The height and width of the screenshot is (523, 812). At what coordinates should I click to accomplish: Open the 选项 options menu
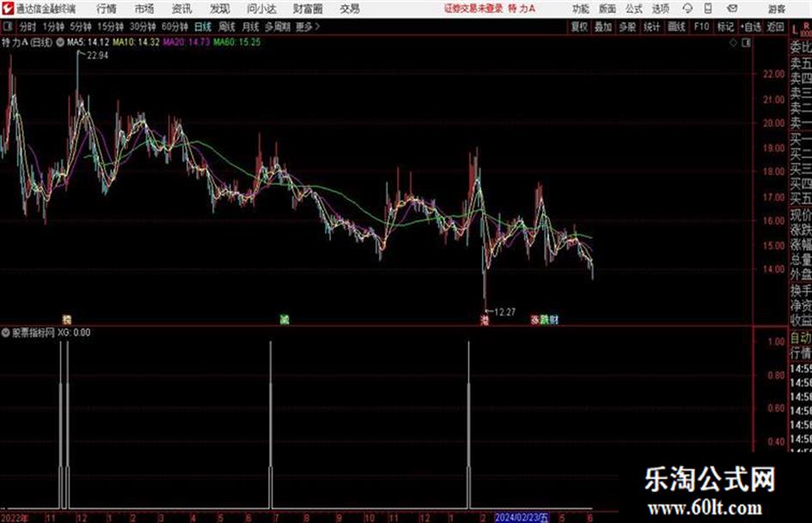661,9
